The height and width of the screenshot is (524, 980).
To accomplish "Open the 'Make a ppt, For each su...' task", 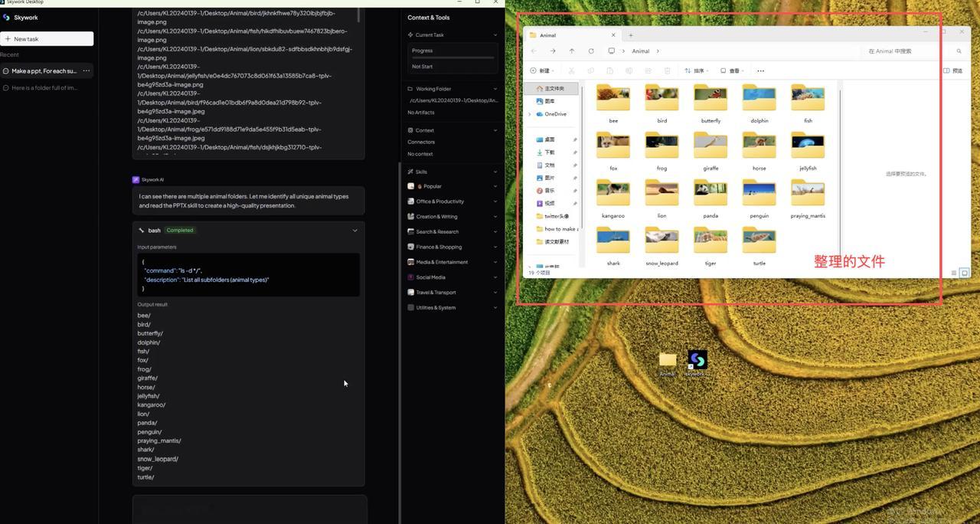I will click(x=44, y=70).
